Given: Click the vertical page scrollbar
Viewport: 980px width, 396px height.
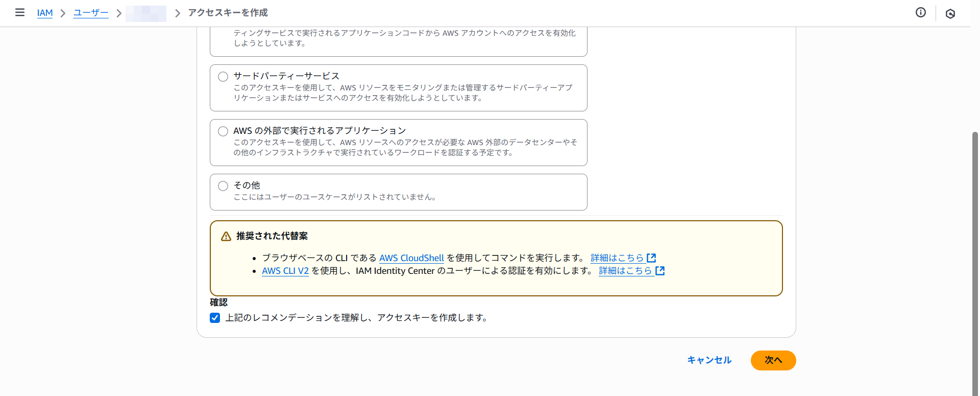Looking at the screenshot, I should (975, 255).
